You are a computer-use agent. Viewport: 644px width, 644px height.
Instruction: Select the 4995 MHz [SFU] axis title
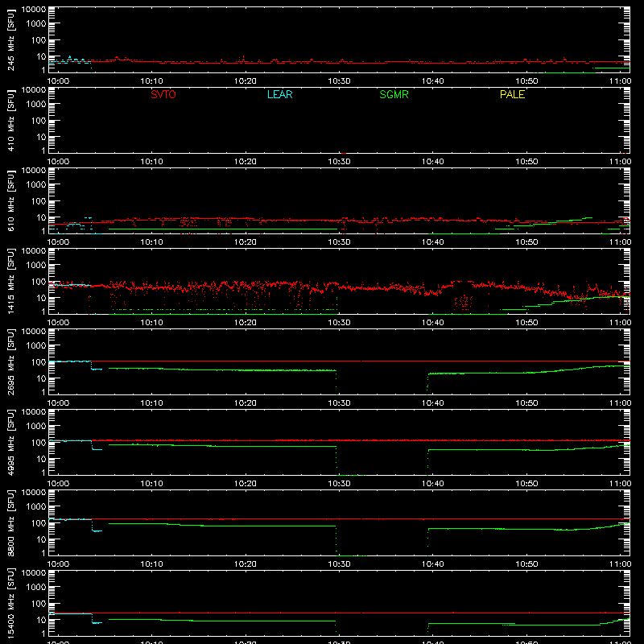click(10, 442)
